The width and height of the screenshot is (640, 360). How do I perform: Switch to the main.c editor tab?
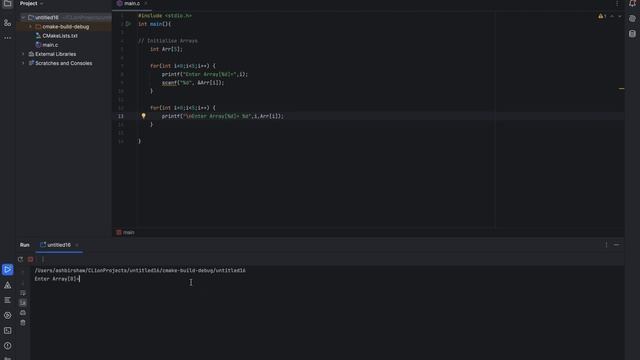(131, 4)
